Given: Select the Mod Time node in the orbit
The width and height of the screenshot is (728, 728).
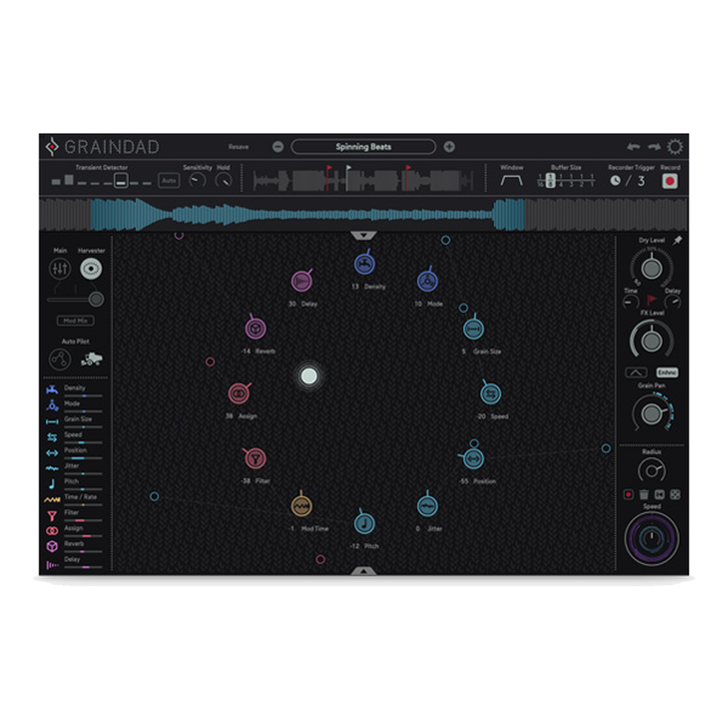Looking at the screenshot, I should [302, 506].
